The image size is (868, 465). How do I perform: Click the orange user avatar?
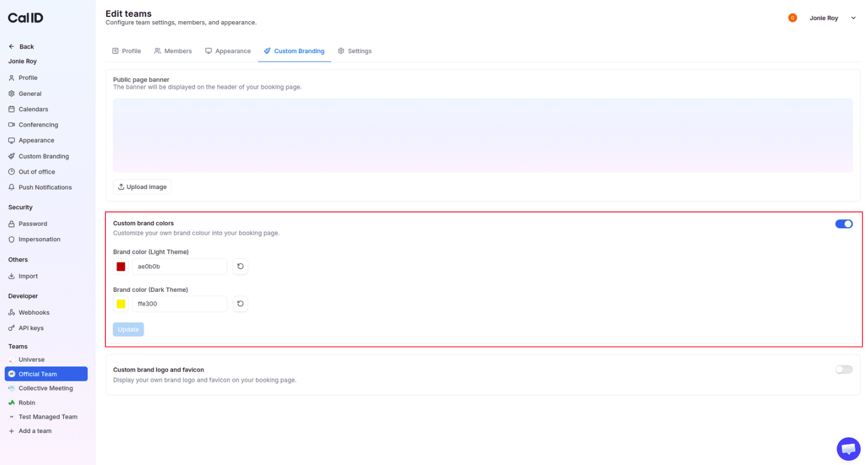[x=792, y=18]
